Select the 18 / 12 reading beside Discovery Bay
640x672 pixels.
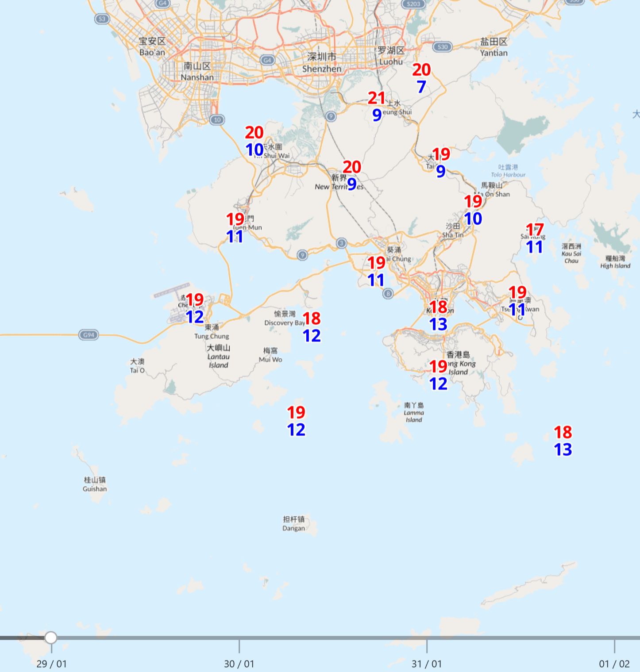(312, 327)
